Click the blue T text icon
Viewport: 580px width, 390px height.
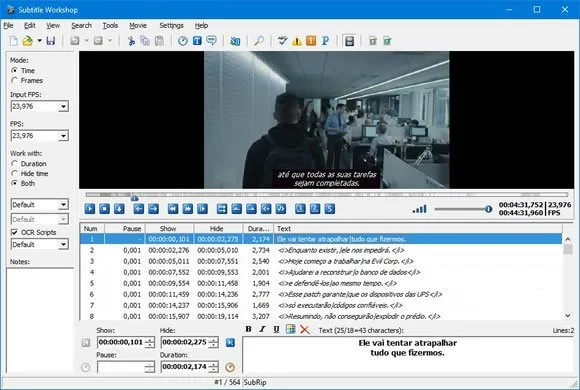(197, 40)
